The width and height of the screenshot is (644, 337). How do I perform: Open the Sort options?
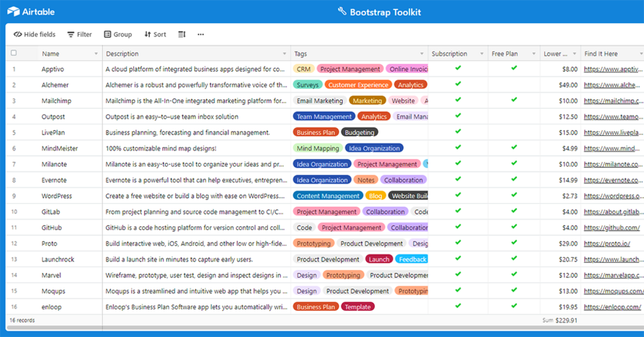(x=155, y=35)
